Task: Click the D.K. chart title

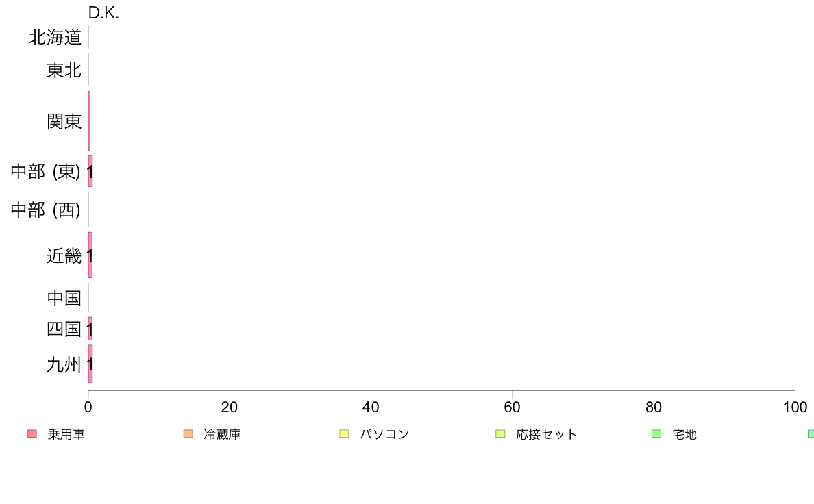Action: coord(103,13)
